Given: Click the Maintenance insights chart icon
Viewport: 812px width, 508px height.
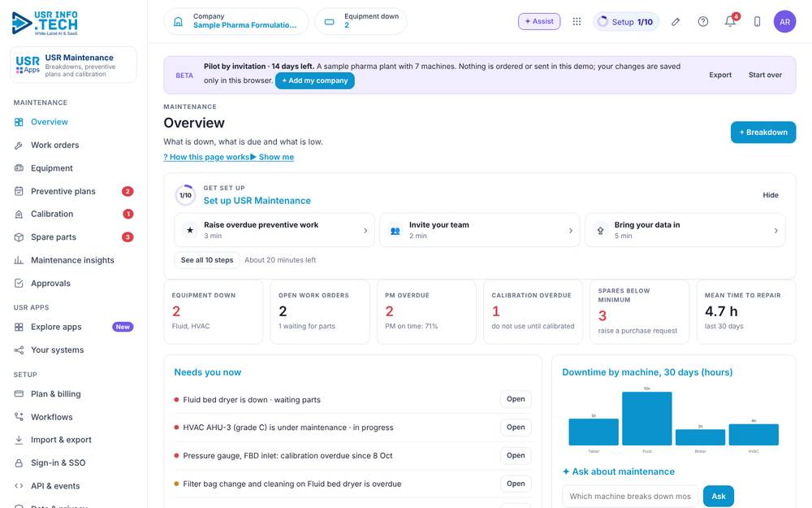Looking at the screenshot, I should (x=19, y=260).
